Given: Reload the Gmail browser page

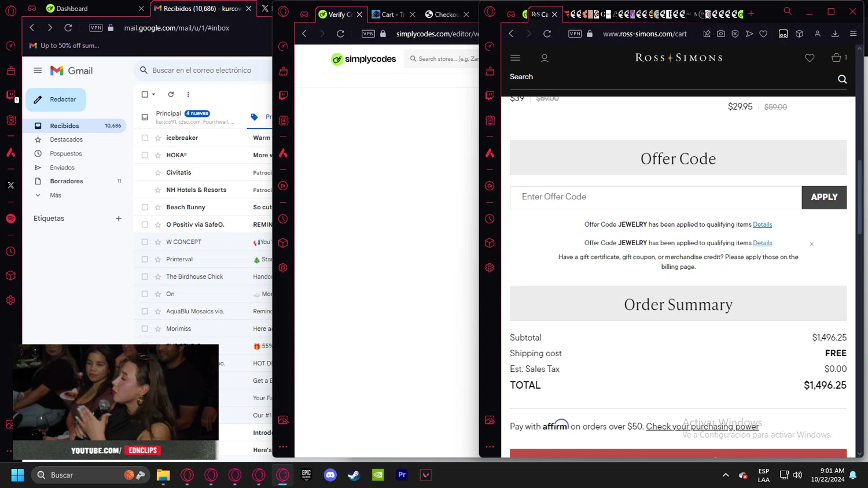Looking at the screenshot, I should point(68,28).
